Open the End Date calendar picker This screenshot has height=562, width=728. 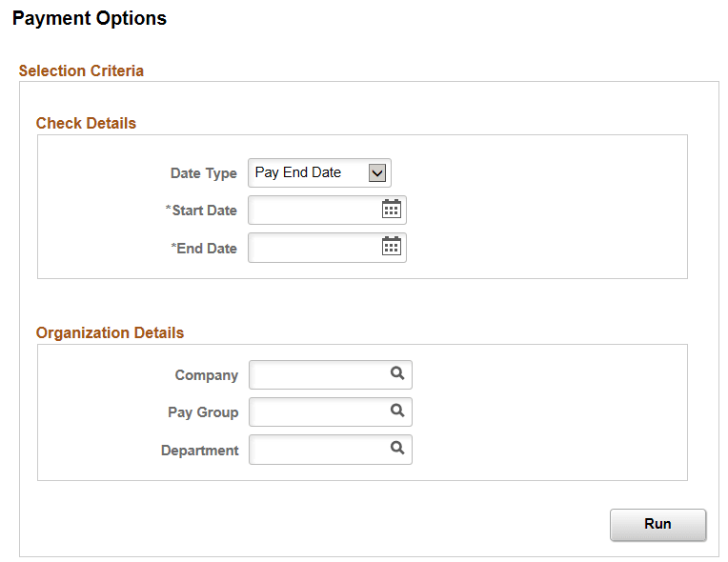click(391, 247)
